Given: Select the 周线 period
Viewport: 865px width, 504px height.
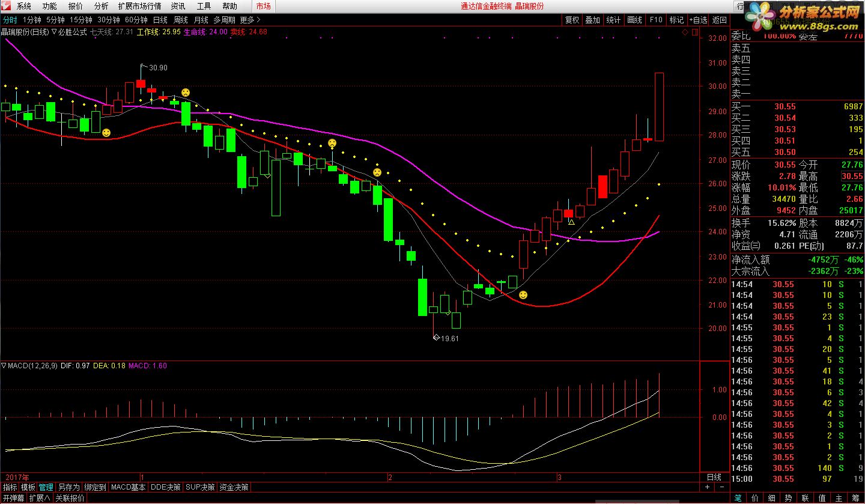Looking at the screenshot, I should 181,20.
